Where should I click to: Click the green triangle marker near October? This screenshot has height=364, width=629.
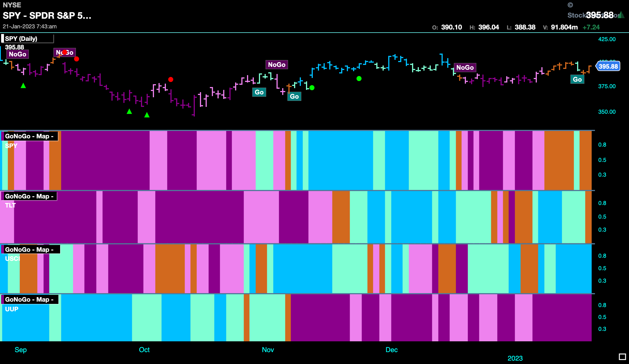pos(147,115)
